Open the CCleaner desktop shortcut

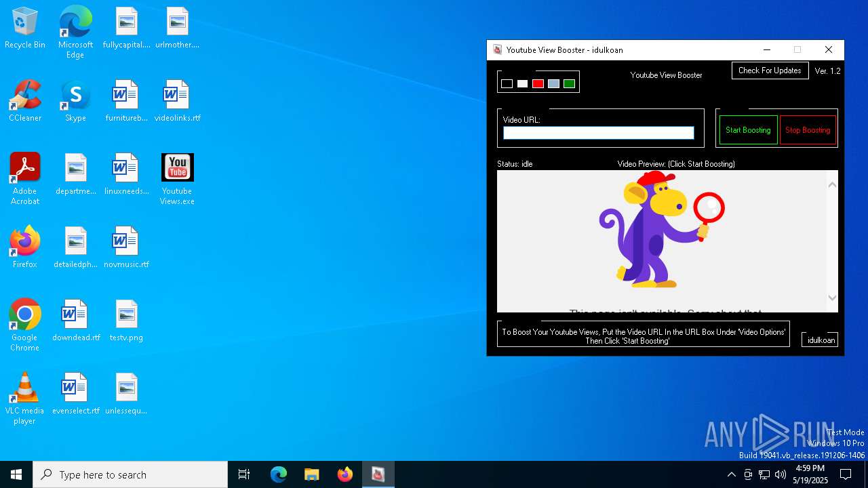tap(25, 101)
